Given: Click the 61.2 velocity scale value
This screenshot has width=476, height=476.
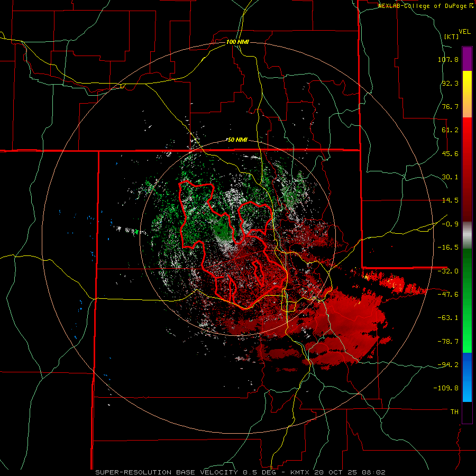Looking at the screenshot, I should click(450, 130).
